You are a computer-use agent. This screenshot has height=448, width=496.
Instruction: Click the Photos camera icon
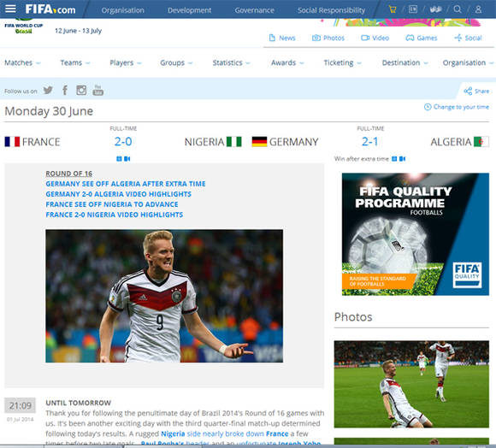click(x=316, y=38)
